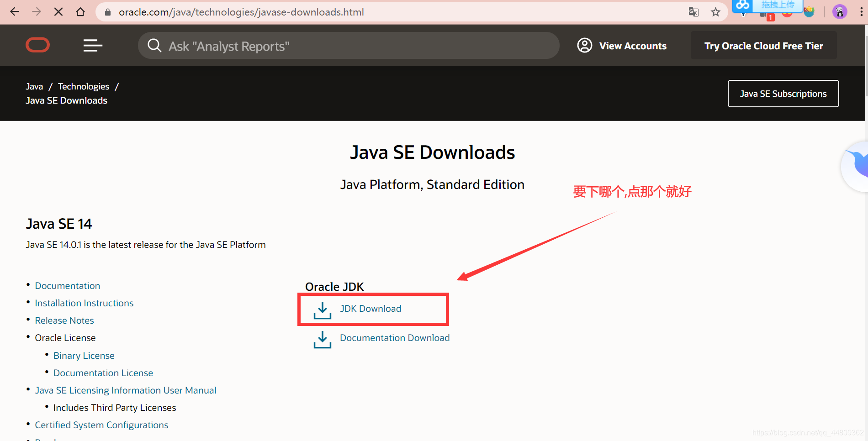The height and width of the screenshot is (441, 868).
Task: Click the Java SE 14.0.1 latest release text
Action: coord(146,245)
